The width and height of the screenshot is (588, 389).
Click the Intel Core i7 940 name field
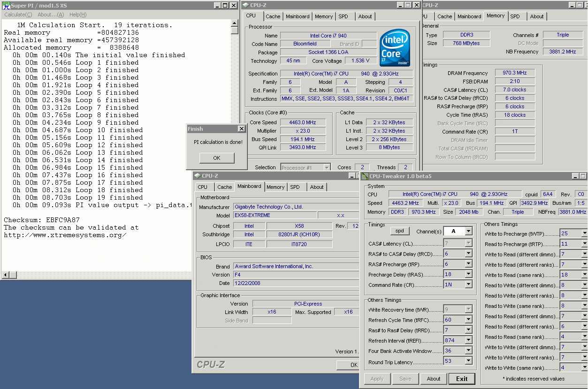[328, 36]
